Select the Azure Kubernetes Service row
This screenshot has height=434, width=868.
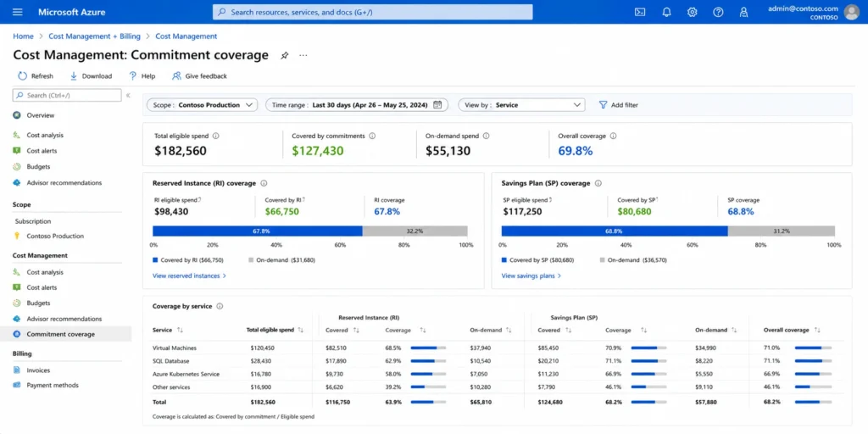click(498, 374)
